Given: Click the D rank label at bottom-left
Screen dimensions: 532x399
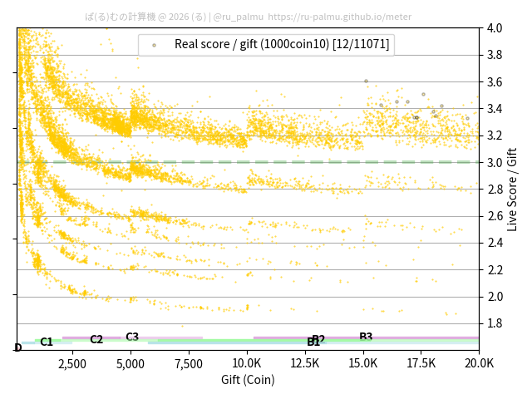Looking at the screenshot, I should (x=18, y=347).
